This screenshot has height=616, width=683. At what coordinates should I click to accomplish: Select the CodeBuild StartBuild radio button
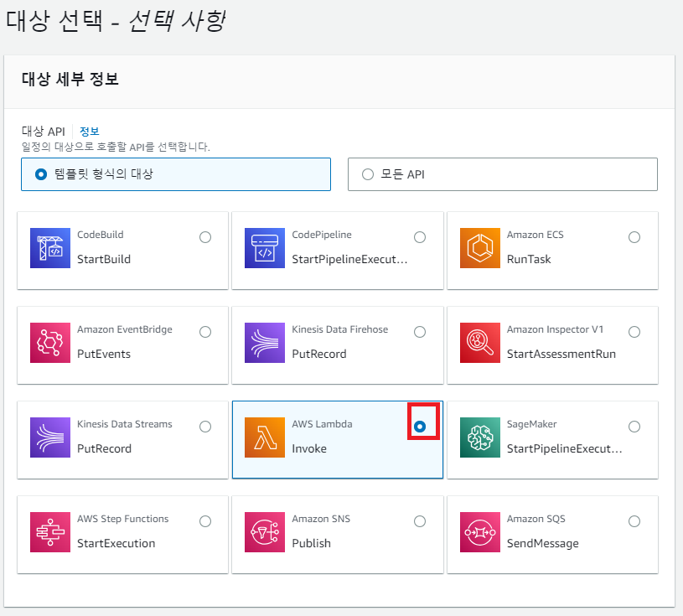point(205,237)
